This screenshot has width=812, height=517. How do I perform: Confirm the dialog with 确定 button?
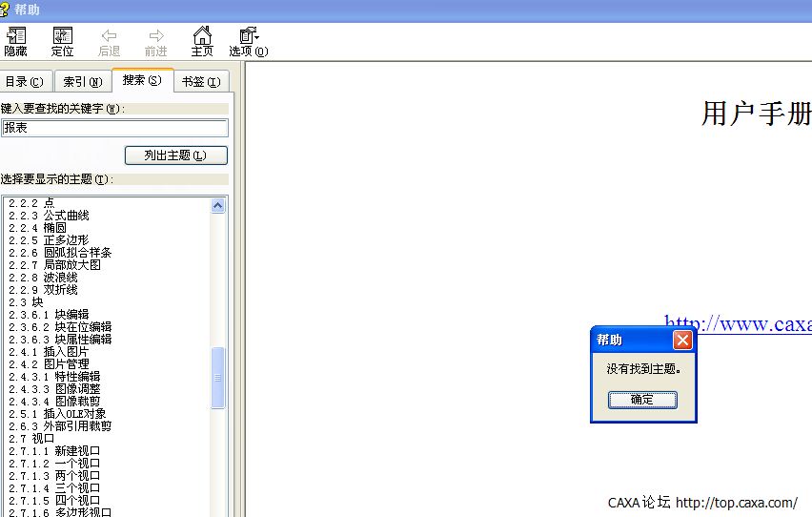pos(642,400)
